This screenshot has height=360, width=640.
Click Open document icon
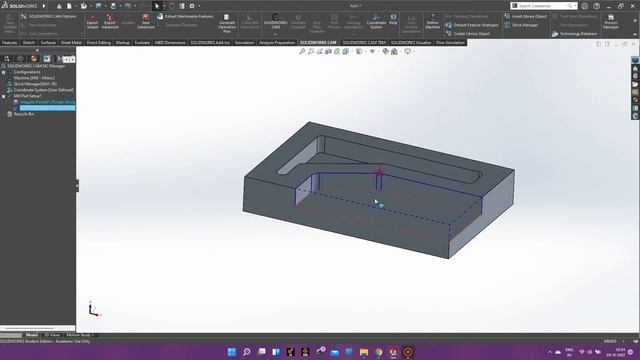[84, 6]
